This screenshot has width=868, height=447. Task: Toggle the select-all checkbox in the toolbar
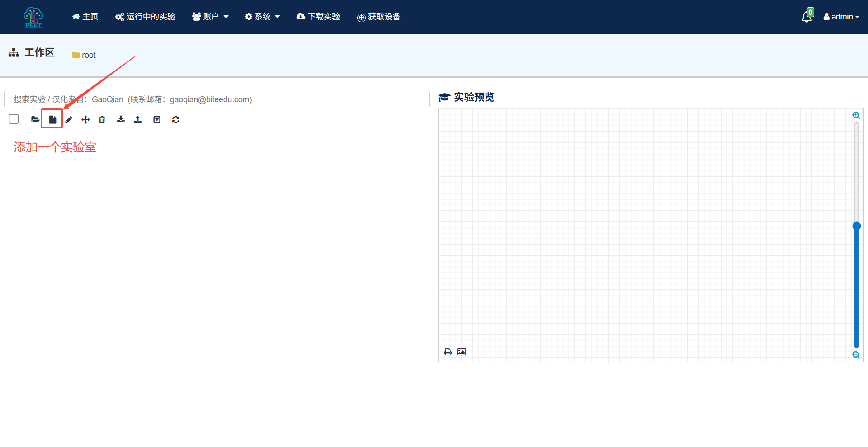coord(14,118)
